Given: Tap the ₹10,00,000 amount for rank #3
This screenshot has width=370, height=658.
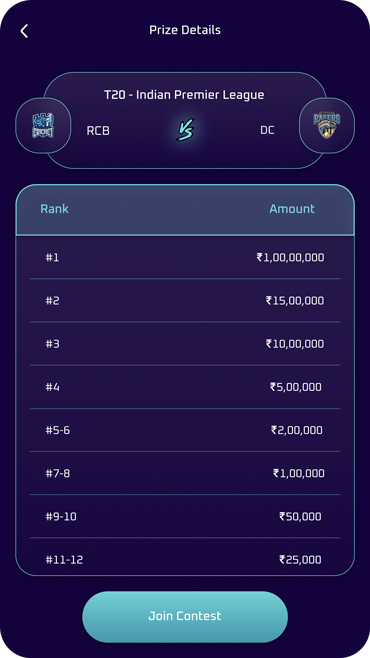Looking at the screenshot, I should pyautogui.click(x=295, y=344).
